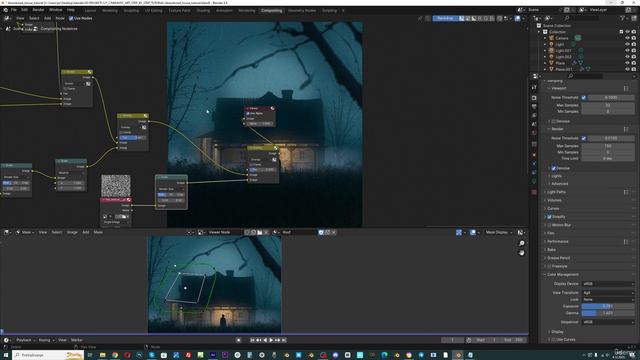Open the Marker menu in timeline
640x360 pixels.
(x=77, y=340)
